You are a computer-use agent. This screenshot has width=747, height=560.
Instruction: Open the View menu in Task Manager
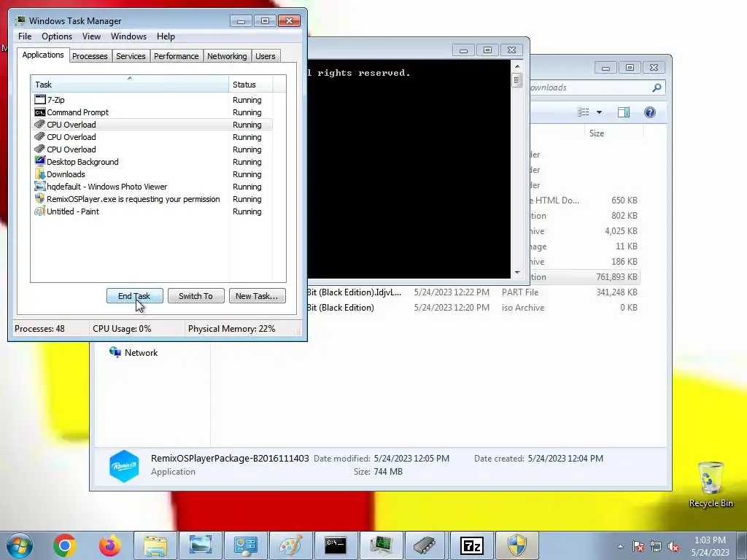click(x=91, y=36)
